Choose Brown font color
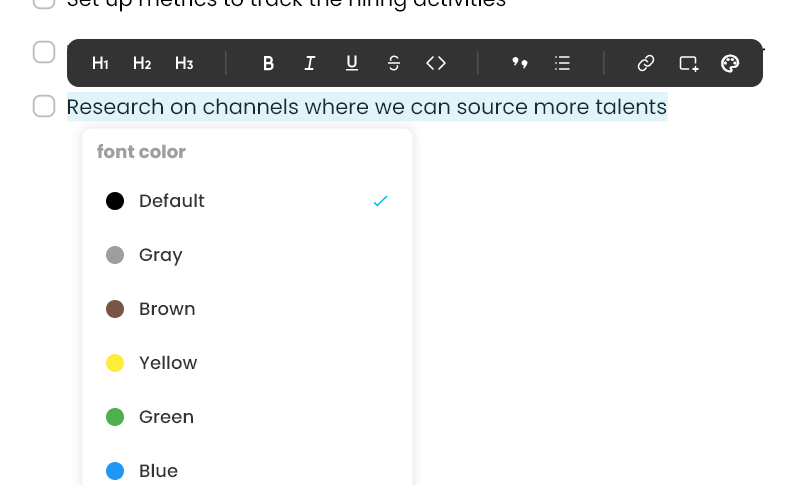This screenshot has height=490, width=798. click(x=247, y=309)
